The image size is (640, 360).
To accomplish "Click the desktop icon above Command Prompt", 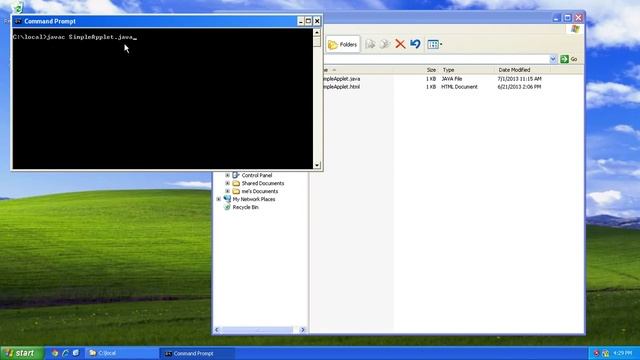I will coord(18,7).
